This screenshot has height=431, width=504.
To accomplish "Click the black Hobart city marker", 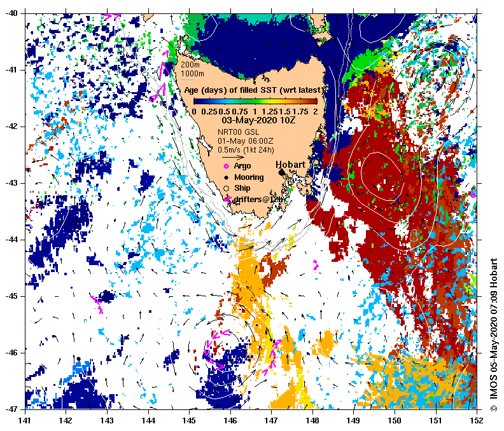I will [281, 172].
